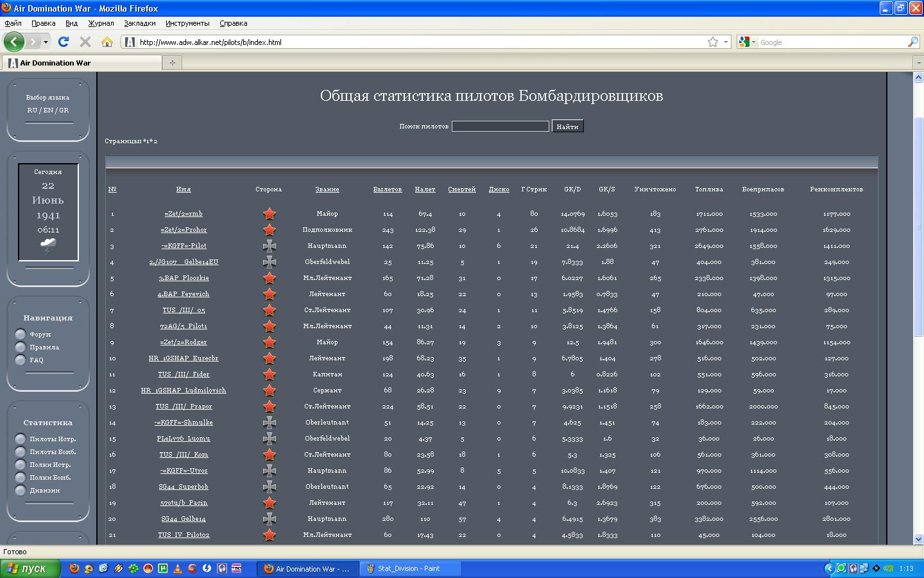924x578 pixels.
Task: Click red star icon for =Zet/2=rmb
Action: 269,214
